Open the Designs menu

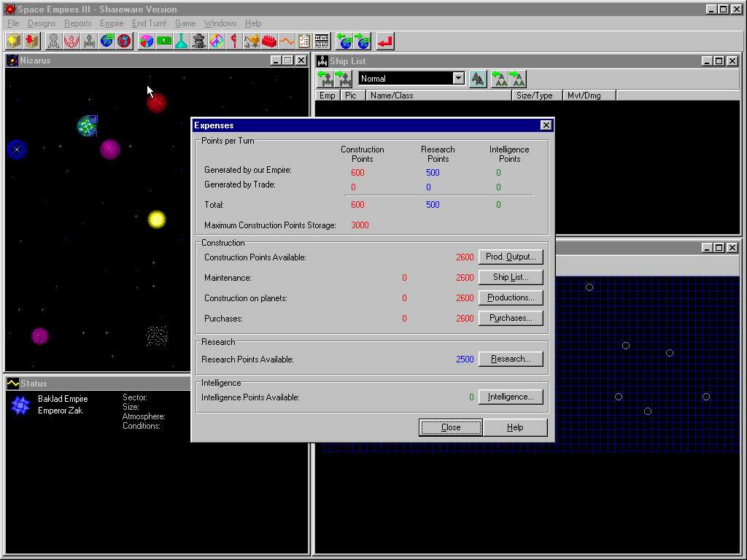pos(42,23)
